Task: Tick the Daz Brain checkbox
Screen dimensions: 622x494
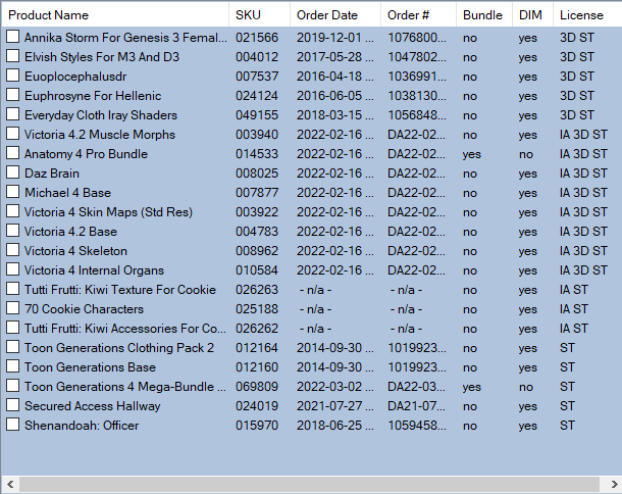Action: click(13, 173)
